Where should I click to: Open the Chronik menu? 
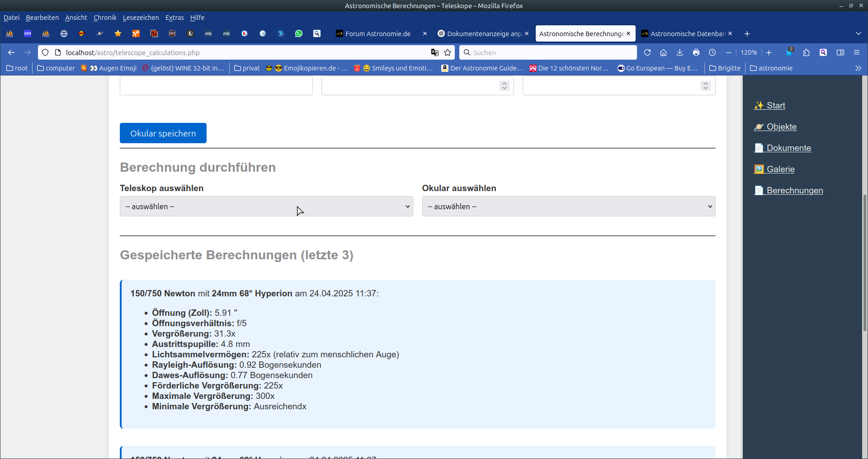click(105, 18)
